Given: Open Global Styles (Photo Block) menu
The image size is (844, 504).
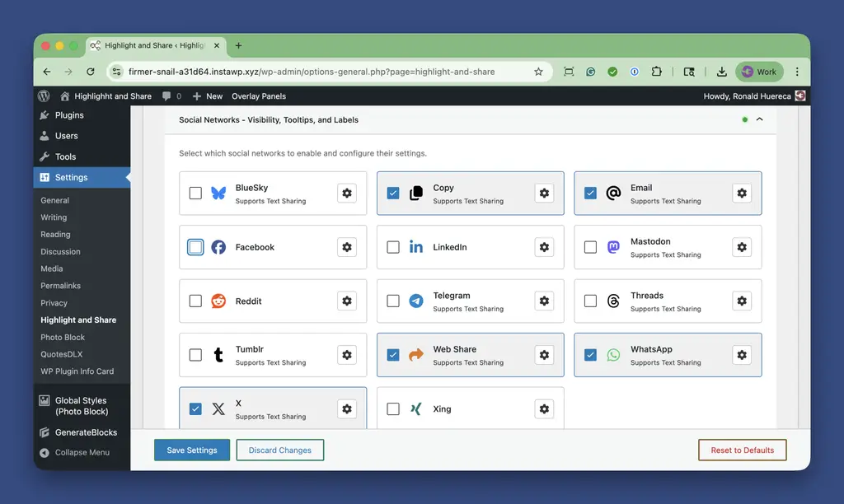Looking at the screenshot, I should pyautogui.click(x=82, y=405).
